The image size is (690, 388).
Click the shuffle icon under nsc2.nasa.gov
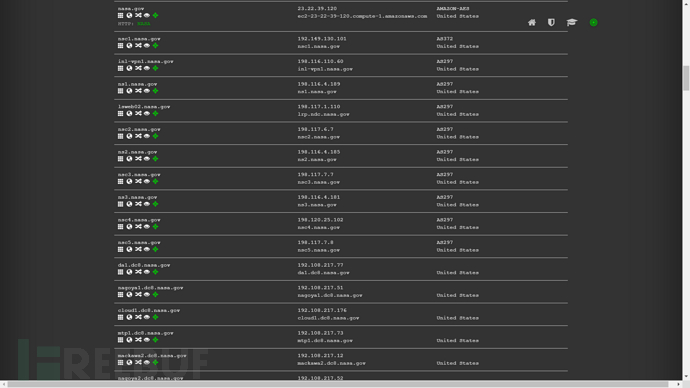138,136
